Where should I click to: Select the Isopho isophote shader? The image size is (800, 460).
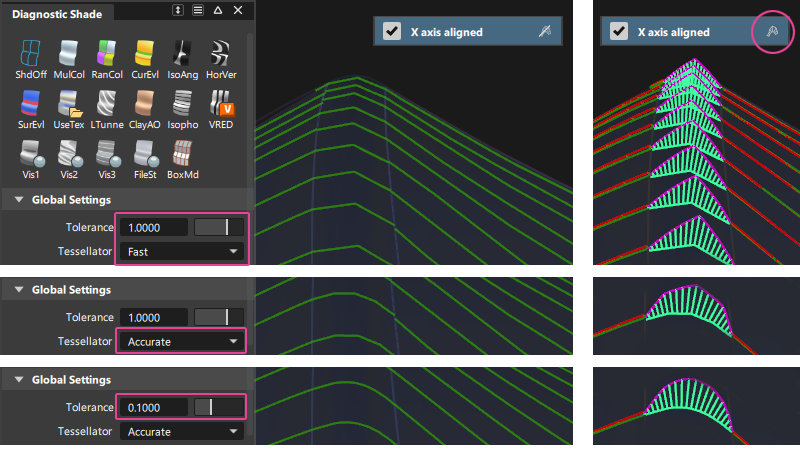(183, 109)
